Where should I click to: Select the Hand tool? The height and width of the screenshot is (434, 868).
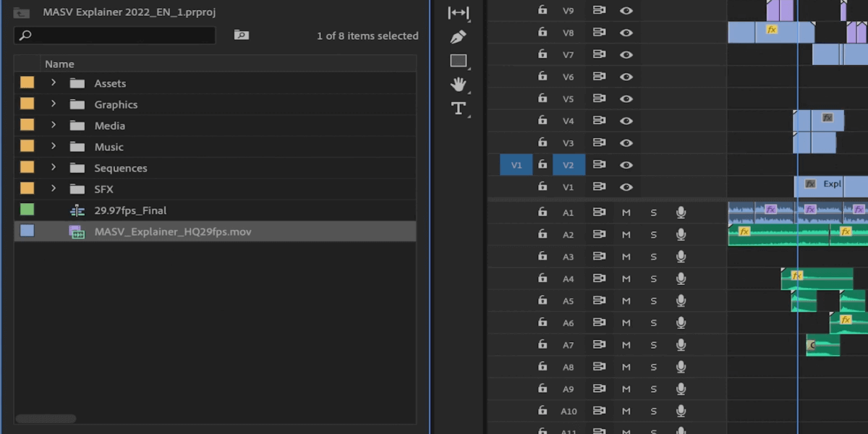458,85
